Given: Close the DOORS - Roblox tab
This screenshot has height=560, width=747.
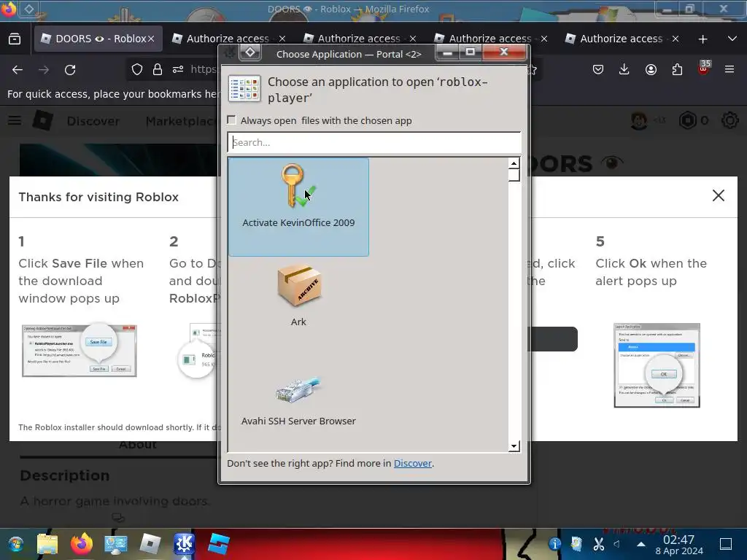Looking at the screenshot, I should tap(151, 39).
